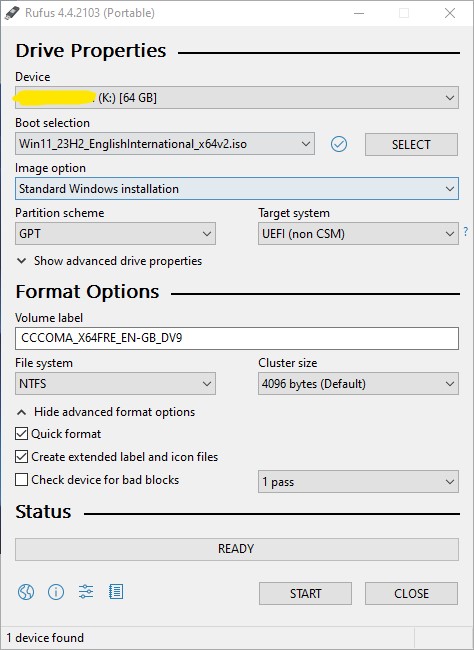Viewport: 474px width, 650px height.
Task: Open the Image option dropdown
Action: (237, 189)
